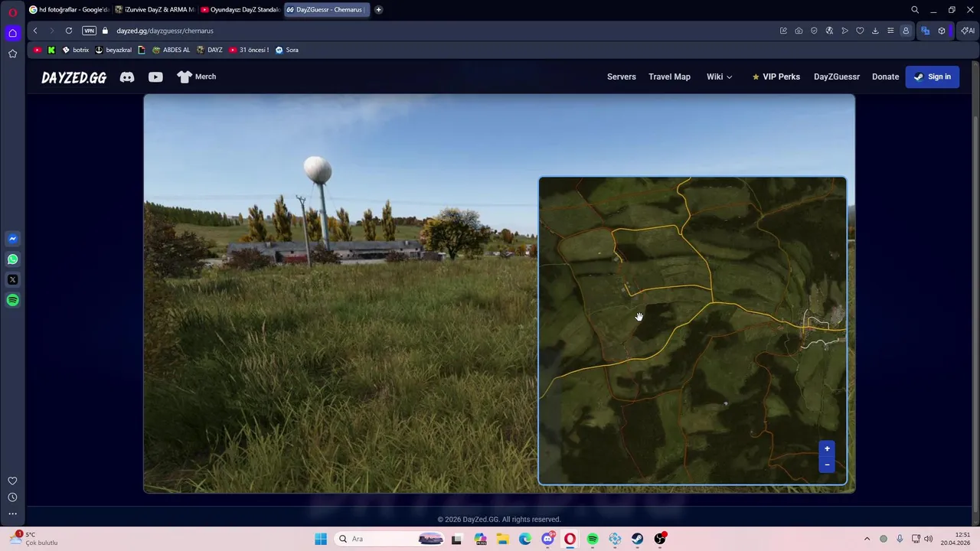This screenshot has height=551, width=980.
Task: Open WhatsApp in the Opera sidebar
Action: (12, 259)
